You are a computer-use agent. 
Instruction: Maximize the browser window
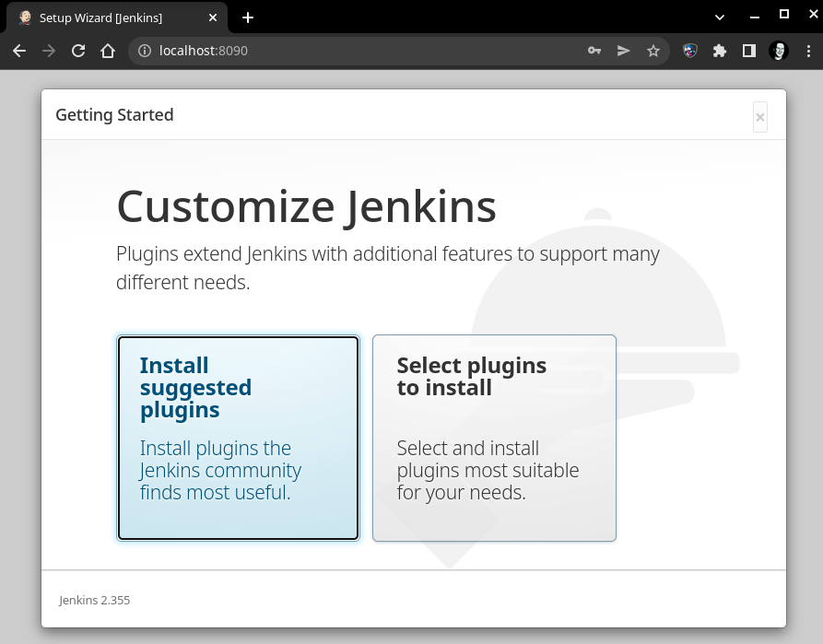784,15
